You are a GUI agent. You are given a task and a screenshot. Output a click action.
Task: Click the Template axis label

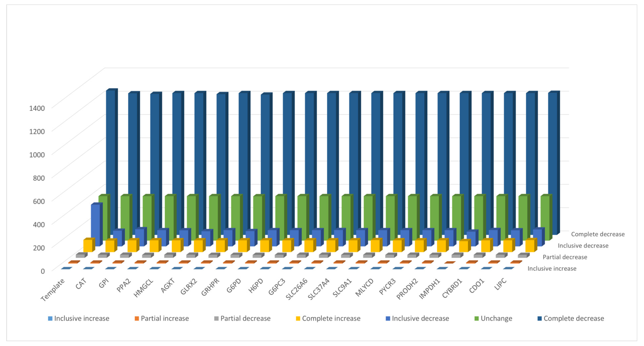tap(53, 290)
